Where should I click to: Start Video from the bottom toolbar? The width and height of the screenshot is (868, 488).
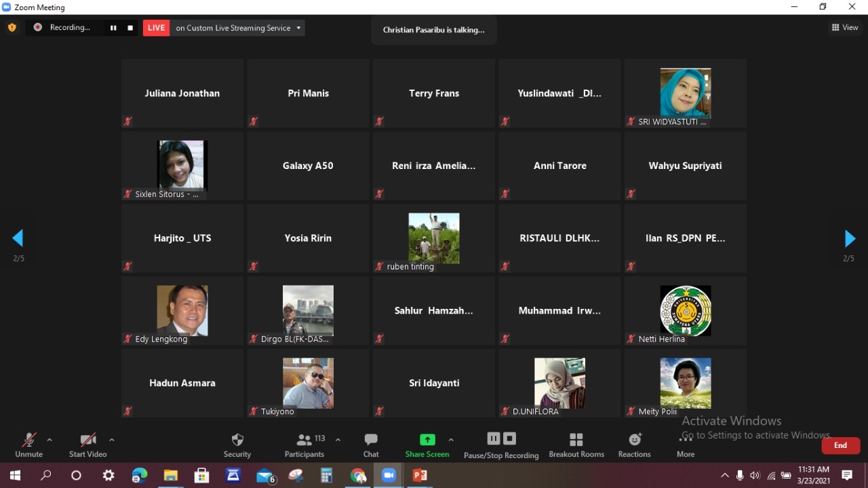[88, 445]
